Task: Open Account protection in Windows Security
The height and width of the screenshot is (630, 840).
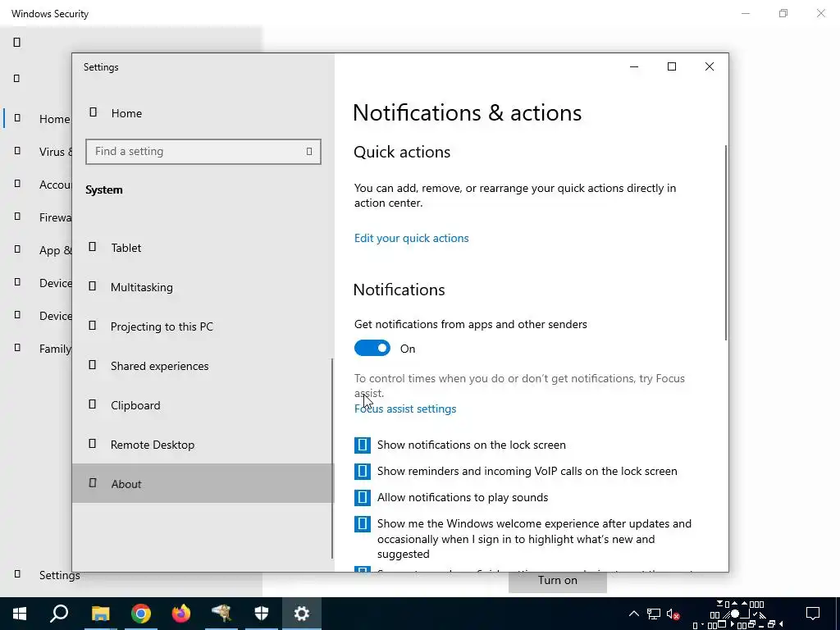Action: 55,185
